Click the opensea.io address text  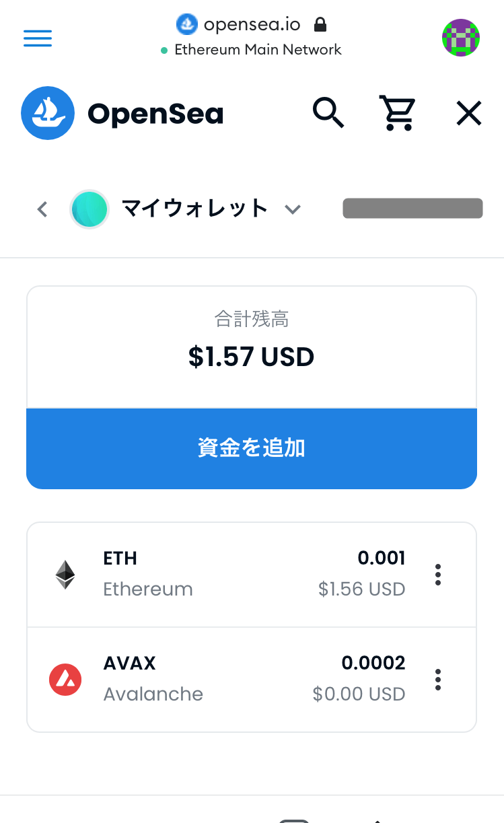click(x=252, y=25)
